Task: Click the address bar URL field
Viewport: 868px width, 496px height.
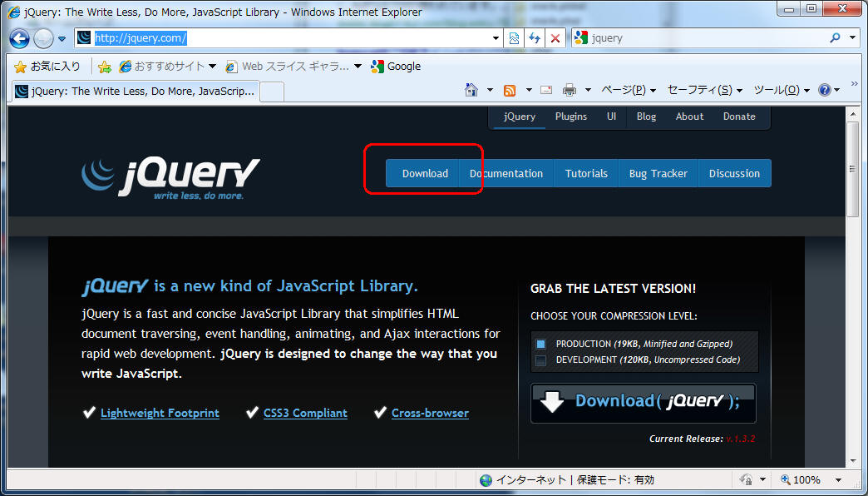Action: pyautogui.click(x=291, y=38)
